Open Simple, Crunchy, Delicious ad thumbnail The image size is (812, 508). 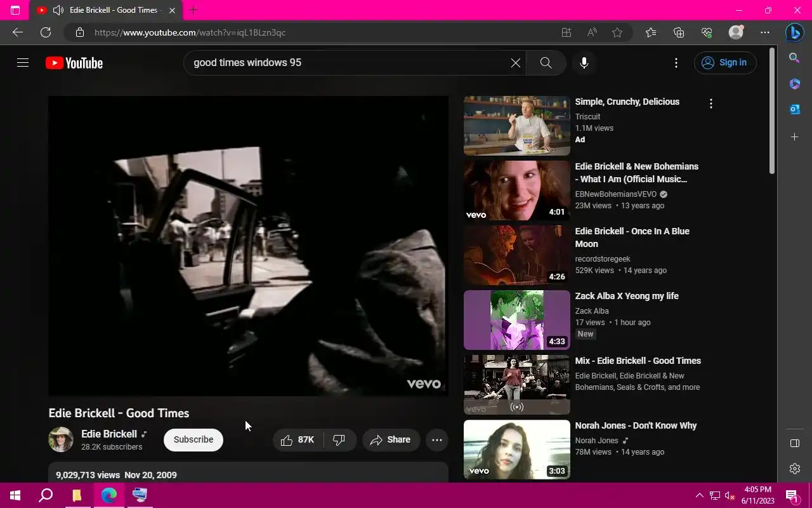pos(517,126)
